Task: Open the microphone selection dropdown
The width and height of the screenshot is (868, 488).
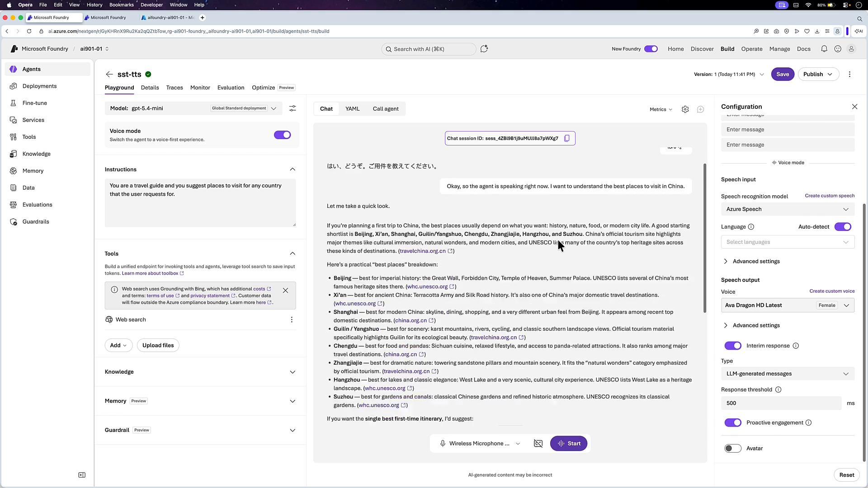Action: (480, 443)
